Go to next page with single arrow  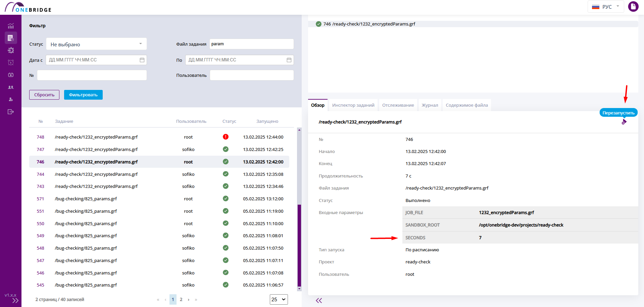pyautogui.click(x=189, y=300)
